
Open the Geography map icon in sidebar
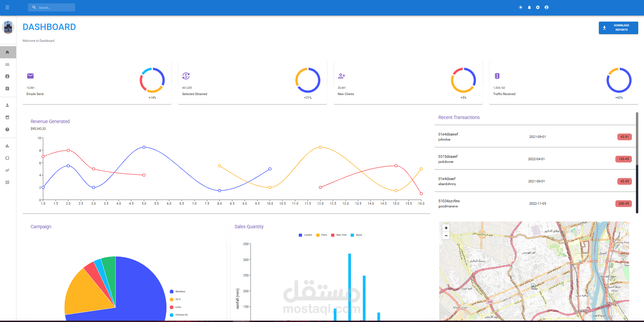pyautogui.click(x=7, y=182)
